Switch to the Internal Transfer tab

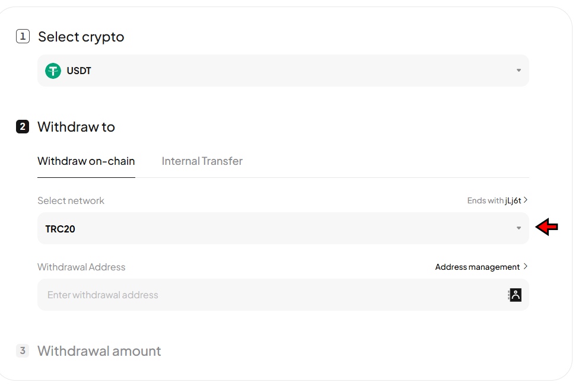point(202,161)
